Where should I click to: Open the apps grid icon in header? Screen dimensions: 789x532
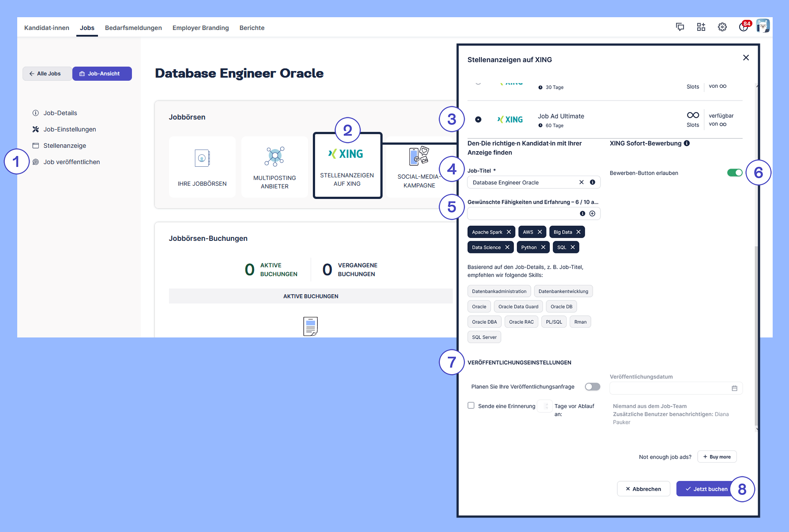click(x=701, y=27)
